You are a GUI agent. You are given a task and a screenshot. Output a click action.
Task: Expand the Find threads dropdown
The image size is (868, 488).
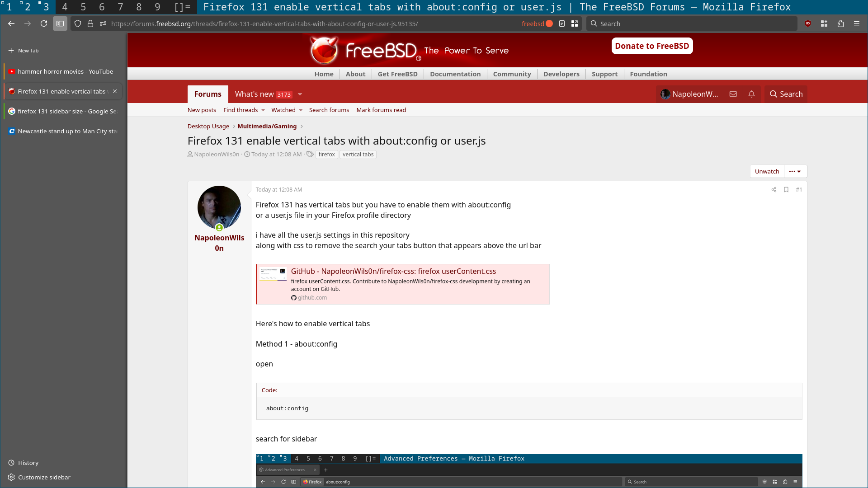(x=263, y=110)
